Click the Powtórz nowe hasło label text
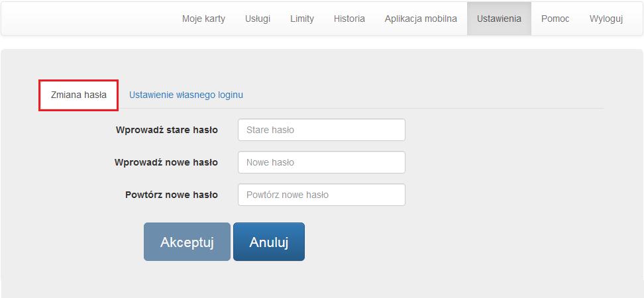The image size is (644, 298). coord(171,195)
